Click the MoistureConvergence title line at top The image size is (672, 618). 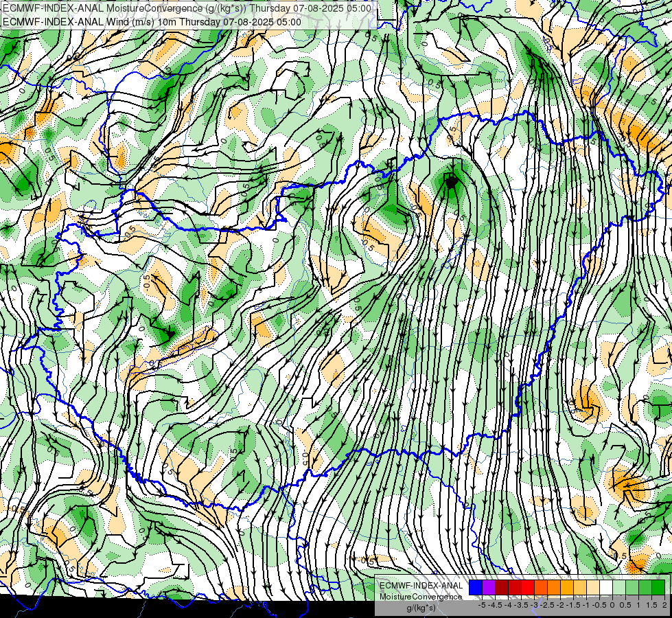point(187,8)
